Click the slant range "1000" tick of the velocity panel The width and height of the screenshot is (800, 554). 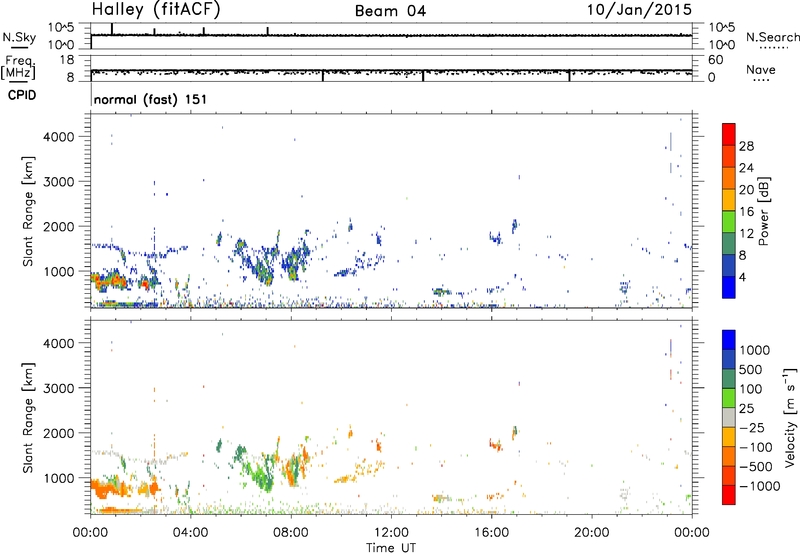tap(59, 478)
